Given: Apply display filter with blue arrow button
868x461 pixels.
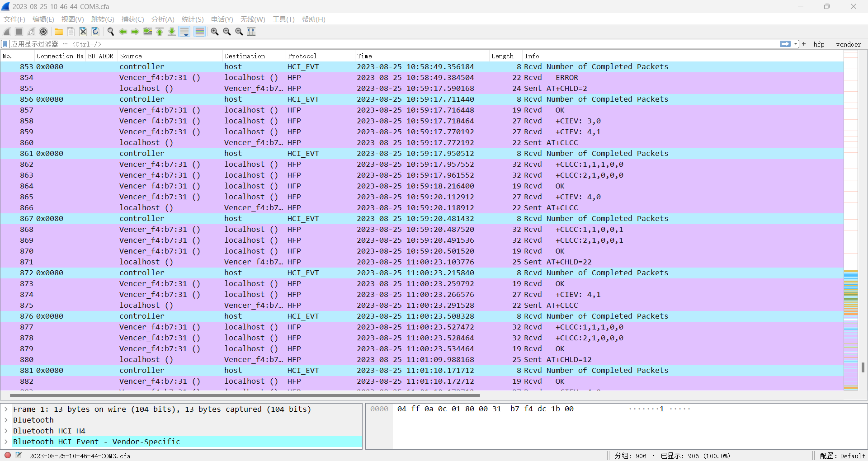Looking at the screenshot, I should click(785, 44).
